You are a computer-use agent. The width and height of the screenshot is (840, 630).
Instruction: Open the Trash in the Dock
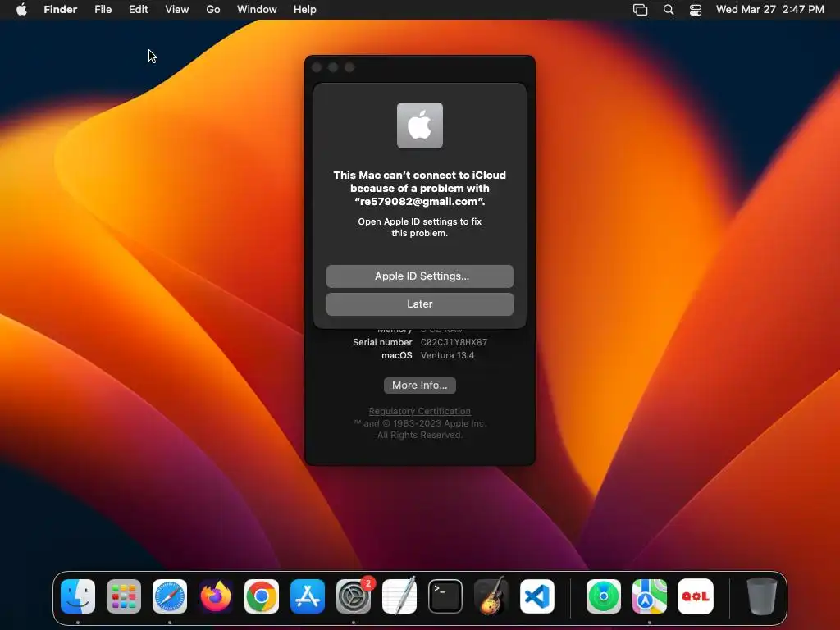click(x=762, y=596)
